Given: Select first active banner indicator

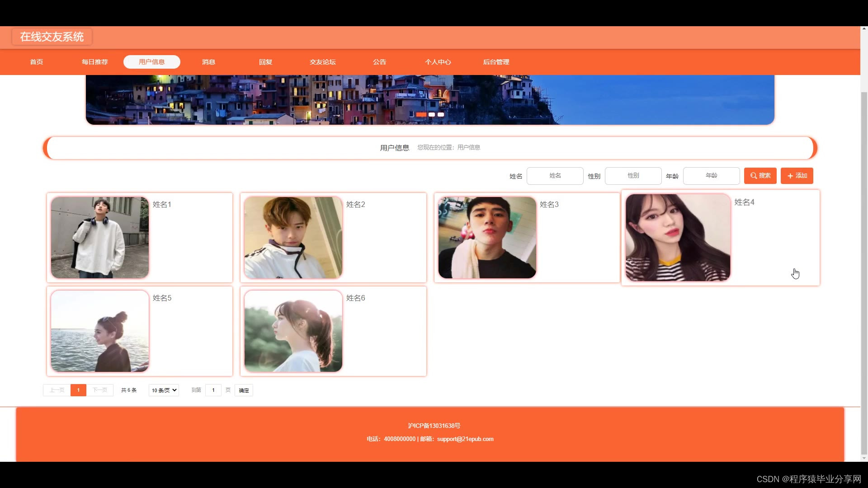Looking at the screenshot, I should 421,115.
